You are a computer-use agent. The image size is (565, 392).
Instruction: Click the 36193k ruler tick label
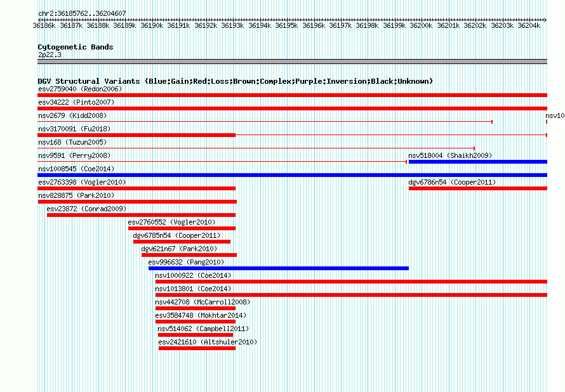[x=232, y=25]
